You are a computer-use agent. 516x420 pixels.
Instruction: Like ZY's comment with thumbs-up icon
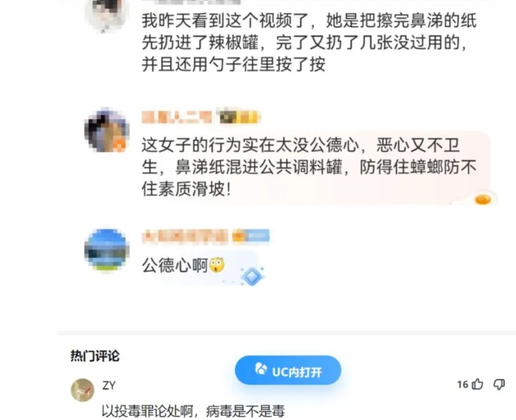(x=477, y=384)
